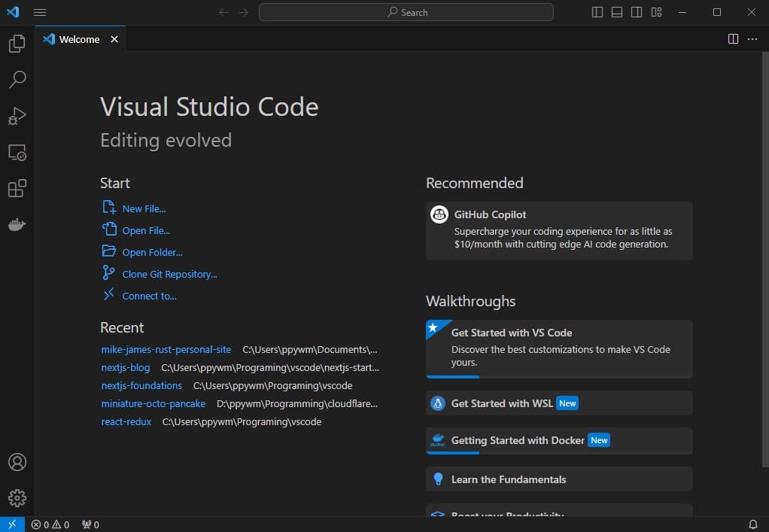The height and width of the screenshot is (532, 769).
Task: Open the Remote Explorer view
Action: pyautogui.click(x=17, y=153)
